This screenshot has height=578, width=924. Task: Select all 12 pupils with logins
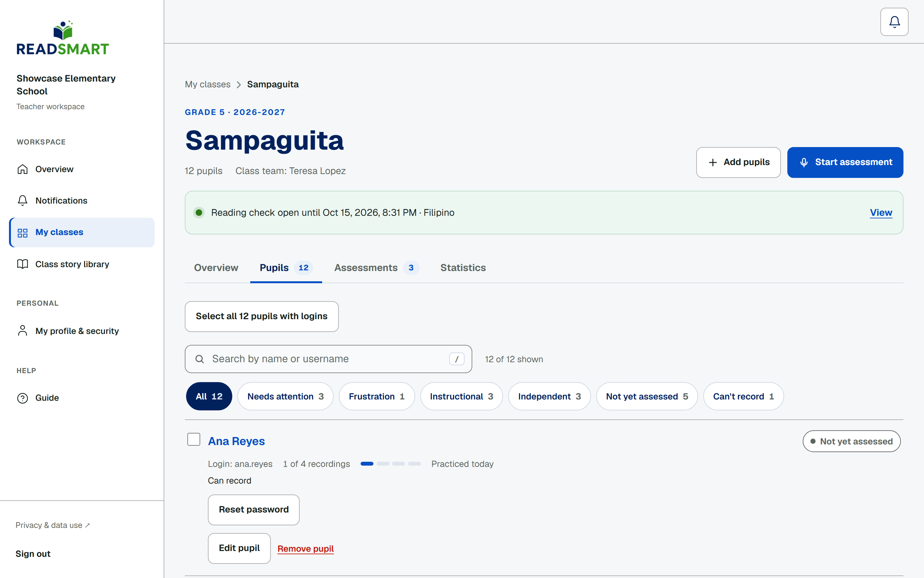click(x=261, y=317)
